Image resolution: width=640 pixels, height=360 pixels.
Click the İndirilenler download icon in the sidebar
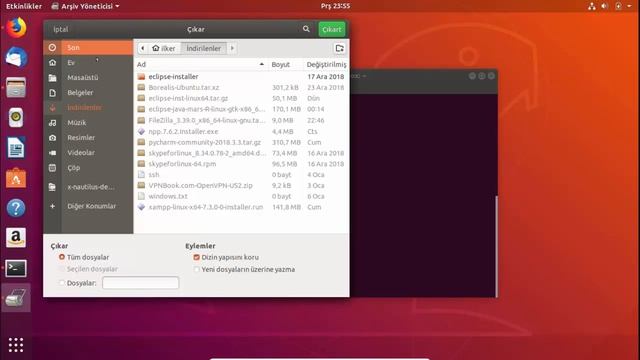tap(52, 108)
